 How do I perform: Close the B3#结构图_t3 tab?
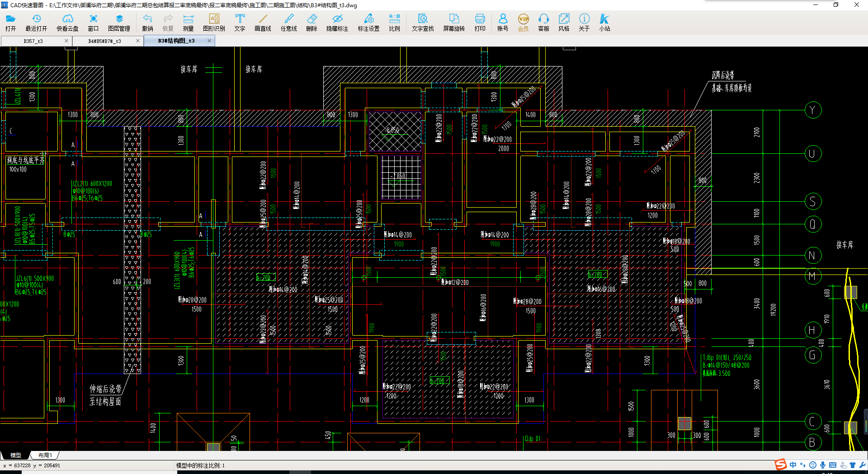click(x=209, y=41)
